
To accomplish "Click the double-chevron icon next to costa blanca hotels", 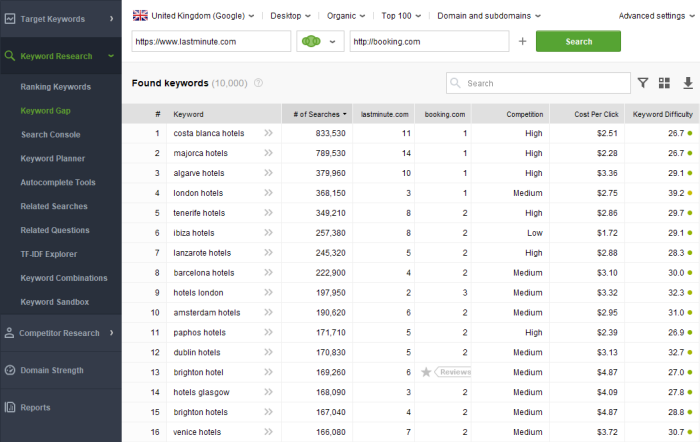I will coord(268,133).
